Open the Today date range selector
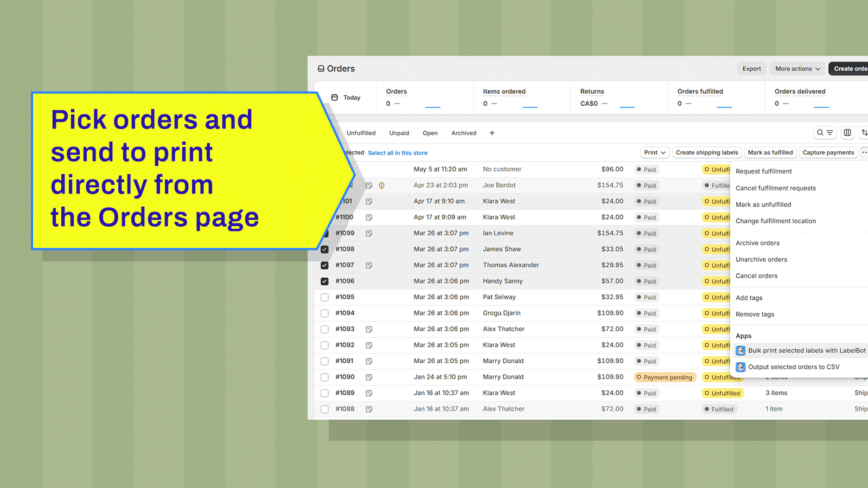Viewport: 868px width, 488px height. click(346, 98)
